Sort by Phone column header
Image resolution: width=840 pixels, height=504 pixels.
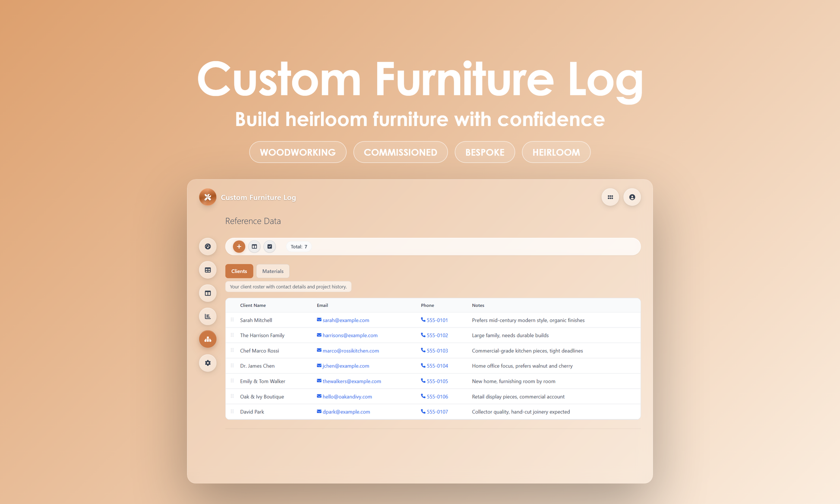click(427, 305)
